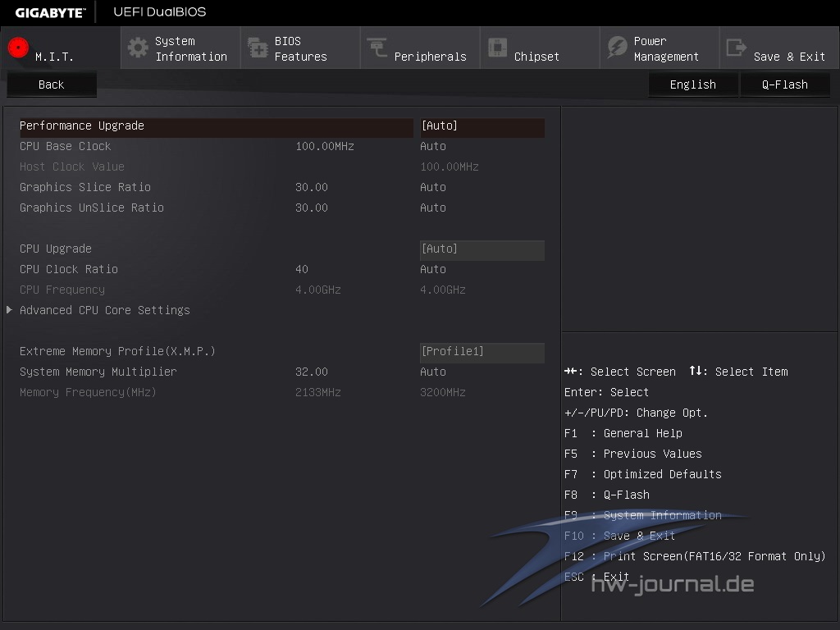Image resolution: width=840 pixels, height=630 pixels.
Task: Click the F1 General Help line
Action: pyautogui.click(x=623, y=433)
